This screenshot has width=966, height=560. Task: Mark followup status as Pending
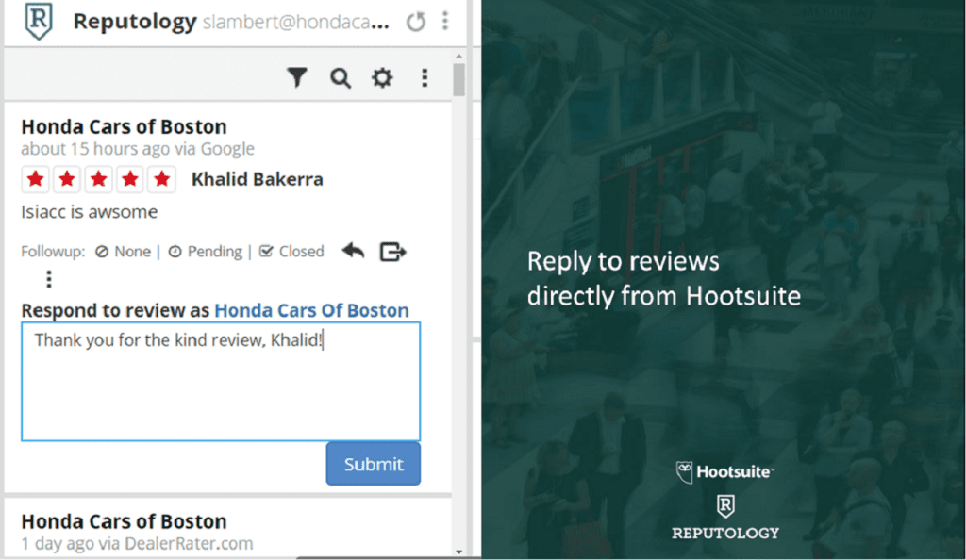[x=205, y=252]
